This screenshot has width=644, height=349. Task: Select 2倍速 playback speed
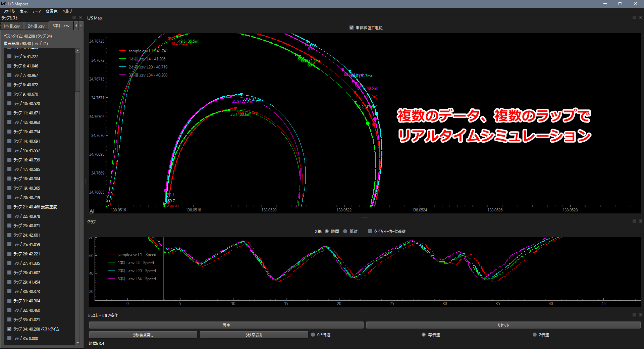pos(534,335)
